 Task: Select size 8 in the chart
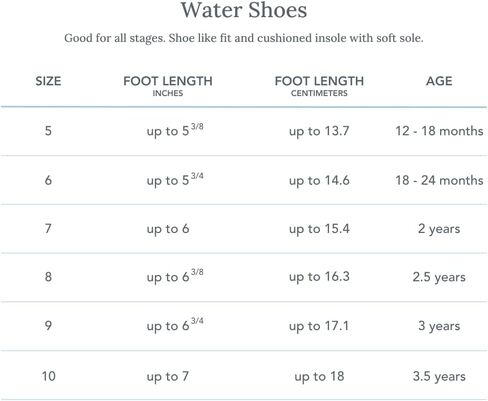click(x=48, y=276)
